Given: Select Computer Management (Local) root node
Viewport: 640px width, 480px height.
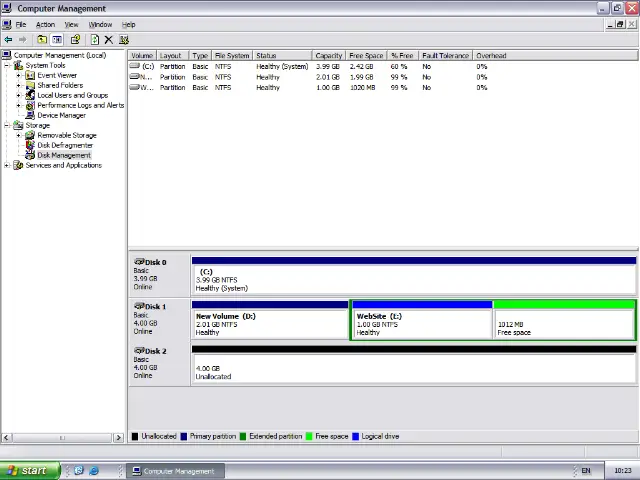Looking at the screenshot, I should [x=60, y=55].
